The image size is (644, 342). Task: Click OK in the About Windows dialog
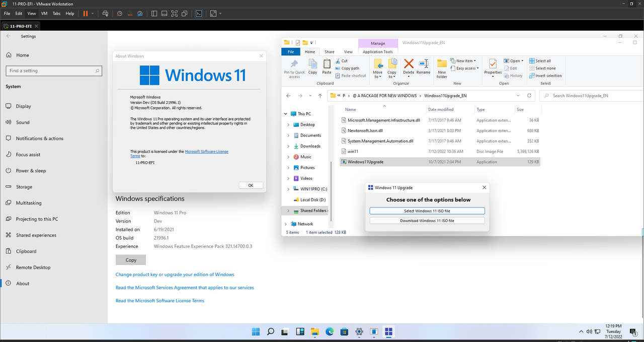[x=251, y=185]
